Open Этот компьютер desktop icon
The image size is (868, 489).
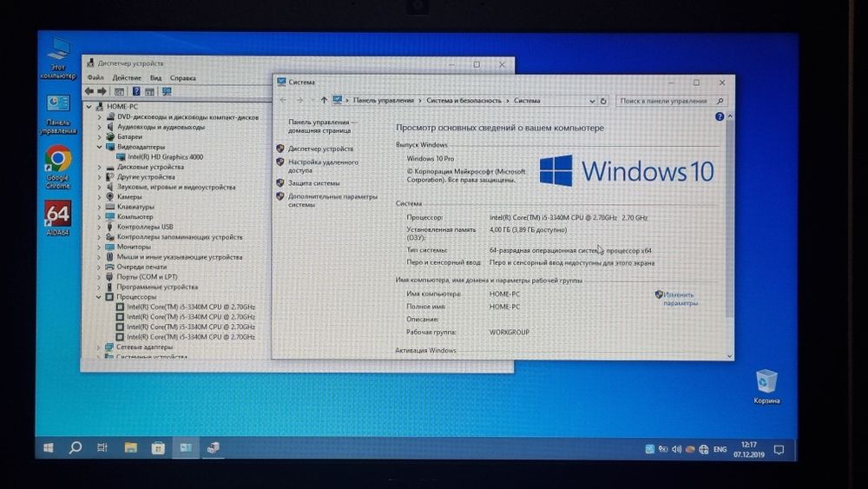coord(58,58)
